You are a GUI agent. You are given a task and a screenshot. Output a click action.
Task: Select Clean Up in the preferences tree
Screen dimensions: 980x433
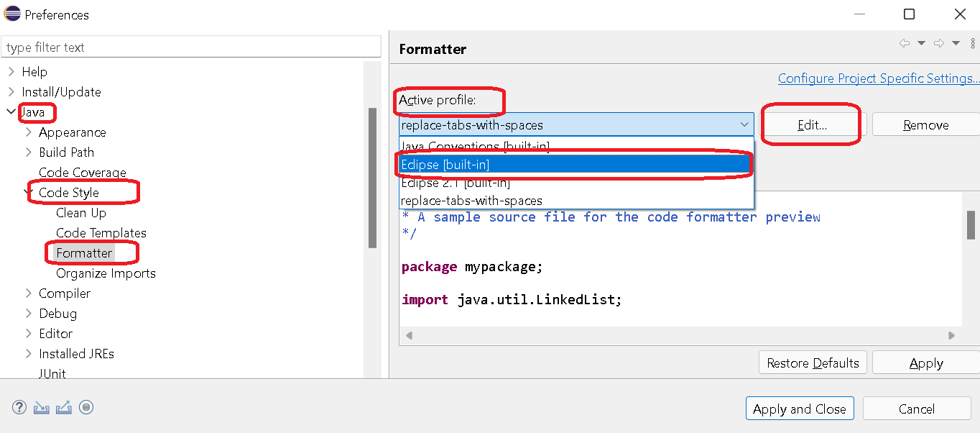tap(83, 212)
